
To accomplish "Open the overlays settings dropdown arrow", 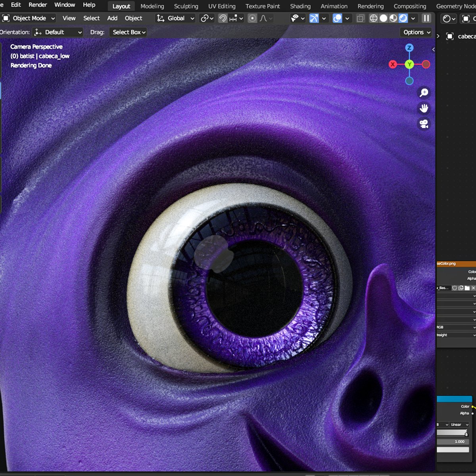I will coord(347,18).
